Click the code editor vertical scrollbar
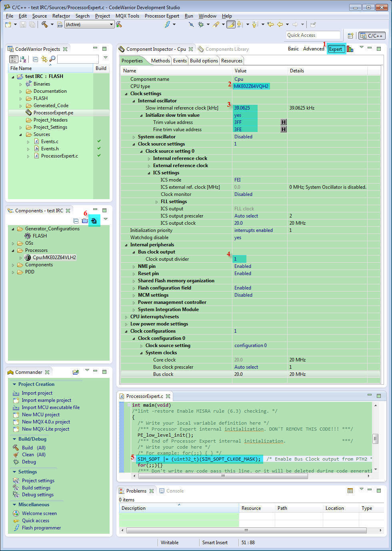This screenshot has height=551, width=392. pos(375,438)
